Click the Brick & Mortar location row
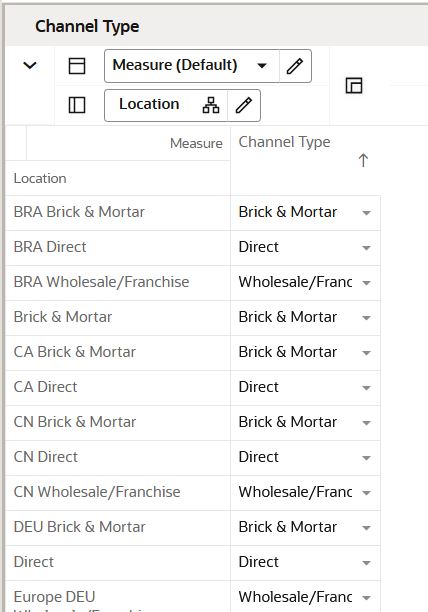The width and height of the screenshot is (428, 612). [118, 317]
